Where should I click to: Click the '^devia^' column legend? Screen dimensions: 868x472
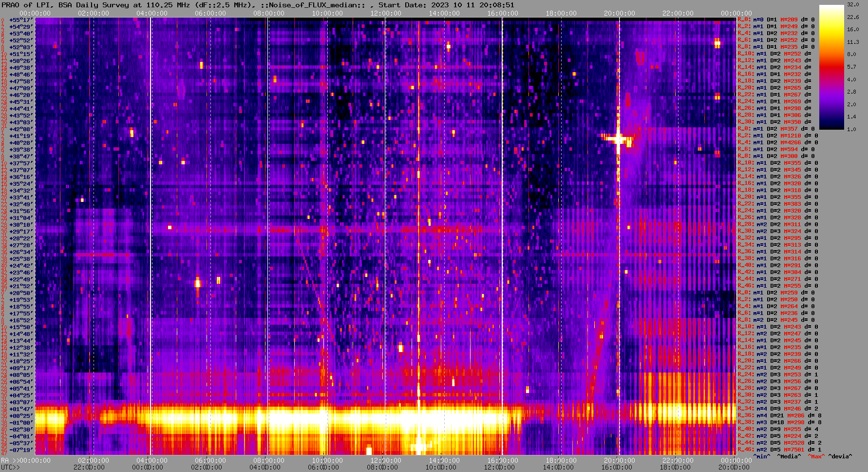pyautogui.click(x=840, y=457)
